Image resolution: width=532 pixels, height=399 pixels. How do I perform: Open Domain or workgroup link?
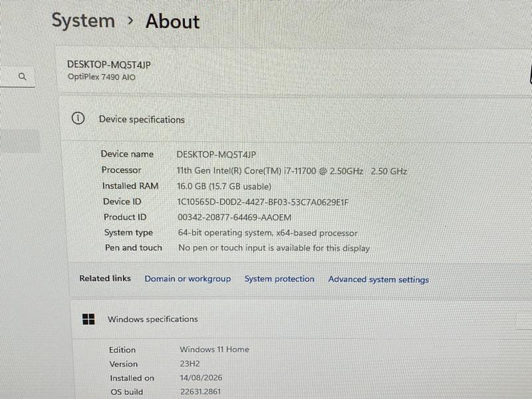pos(188,279)
